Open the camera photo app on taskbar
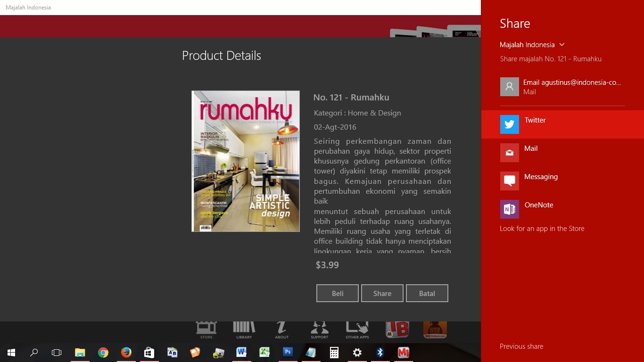 tap(218, 353)
